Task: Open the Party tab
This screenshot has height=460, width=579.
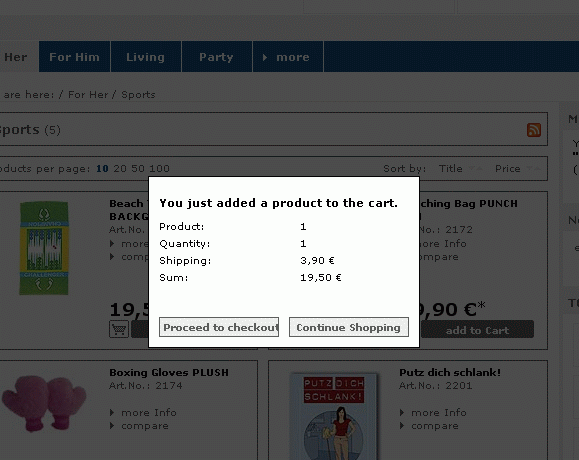Action: (216, 57)
